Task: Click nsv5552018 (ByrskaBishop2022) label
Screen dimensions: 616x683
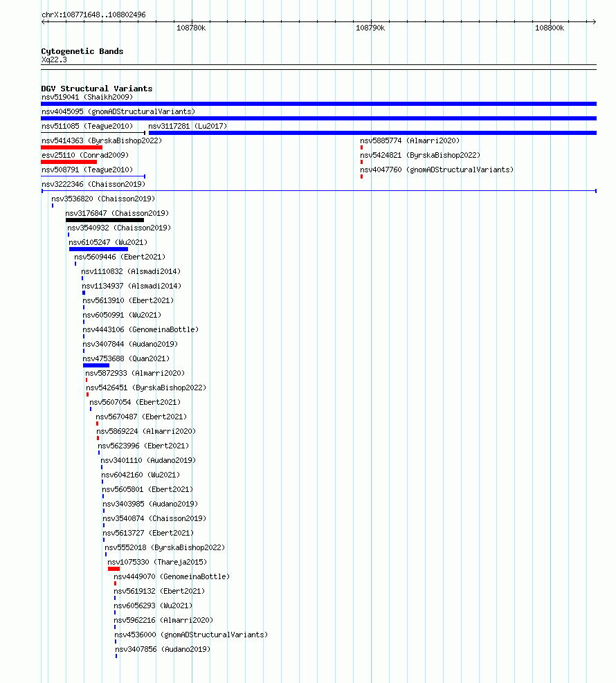Action: 165,547
